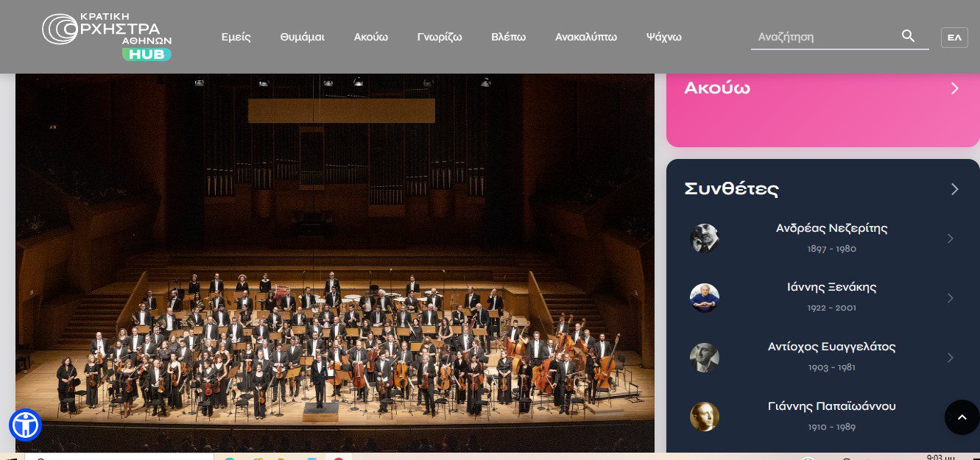
Task: Focus the Αναζήτηση search field
Action: tap(825, 37)
